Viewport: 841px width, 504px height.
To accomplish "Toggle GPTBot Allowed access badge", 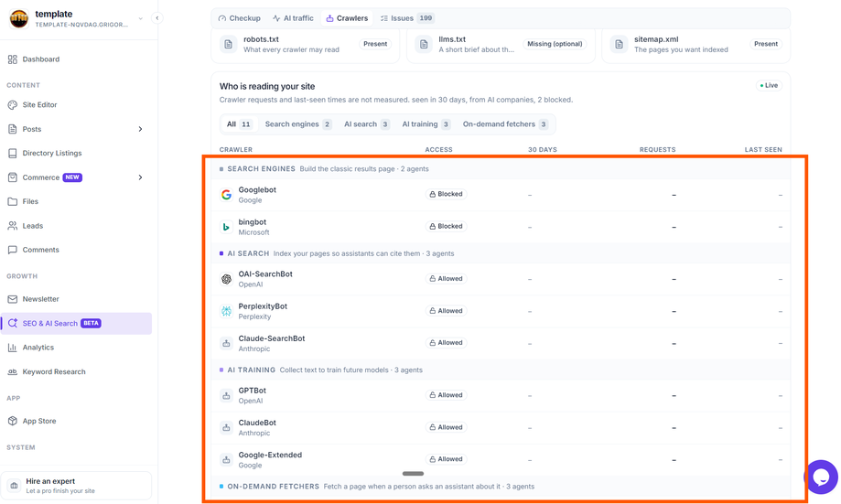I will click(446, 395).
